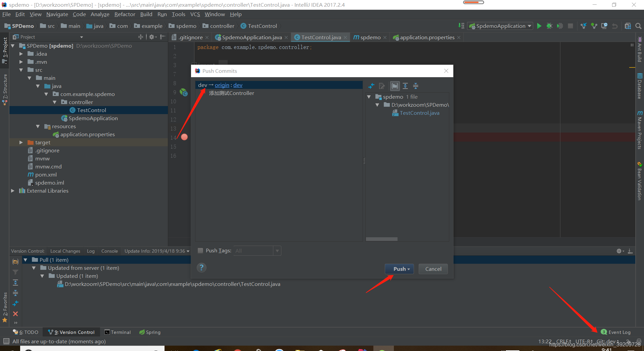Image resolution: width=644 pixels, height=351 pixels.
Task: Collapse Pull (1 item) node
Action: (25, 260)
